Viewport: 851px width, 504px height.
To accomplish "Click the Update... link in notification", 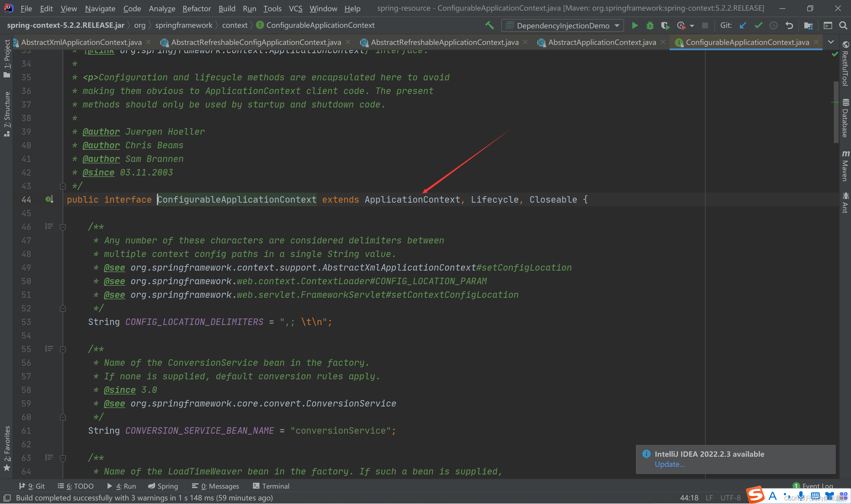I will pyautogui.click(x=669, y=464).
